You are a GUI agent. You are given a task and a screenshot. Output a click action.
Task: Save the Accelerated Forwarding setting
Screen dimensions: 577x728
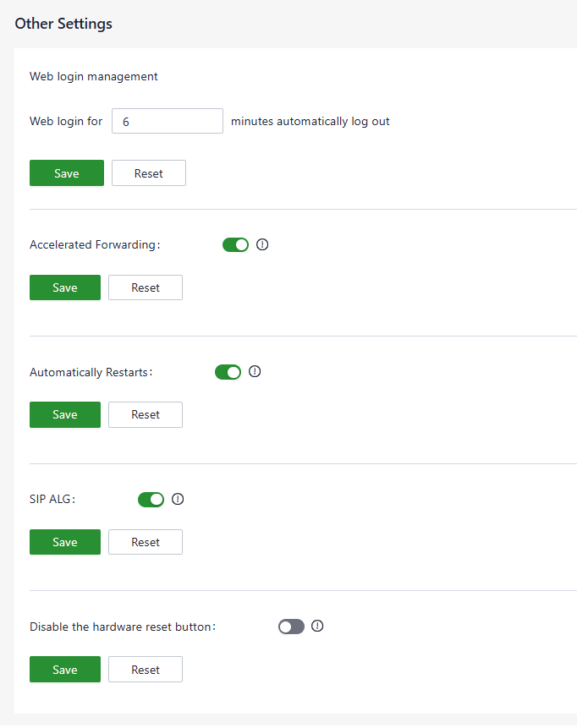[x=65, y=287]
